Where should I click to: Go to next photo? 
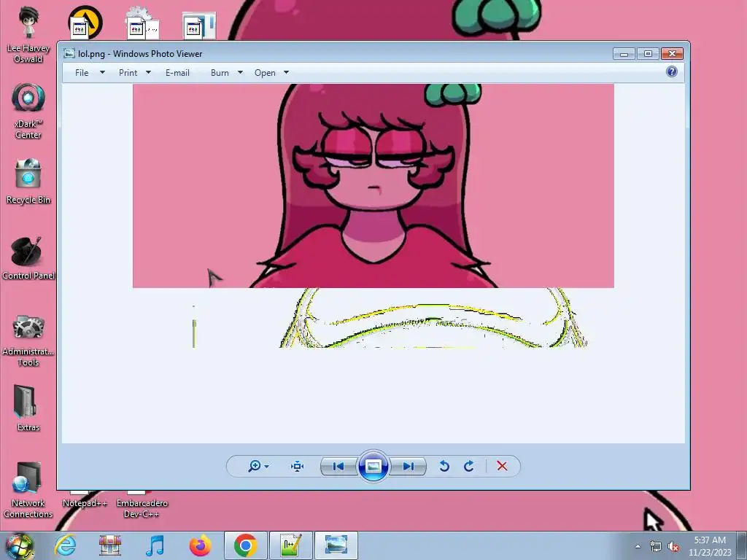[x=409, y=466]
